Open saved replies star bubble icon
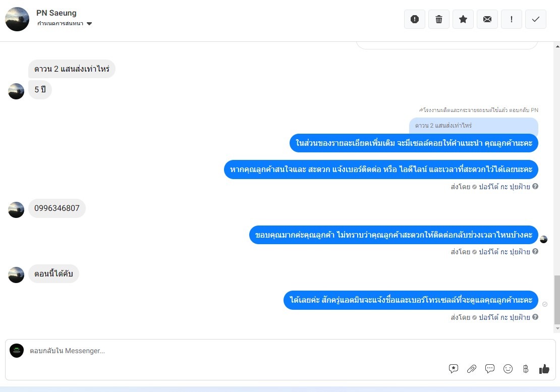Viewport: 560px width, 392px height. 454,369
